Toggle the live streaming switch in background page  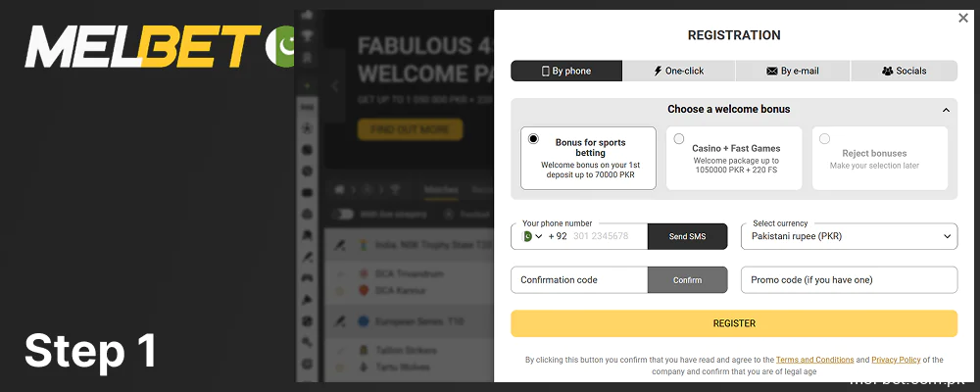[343, 215]
